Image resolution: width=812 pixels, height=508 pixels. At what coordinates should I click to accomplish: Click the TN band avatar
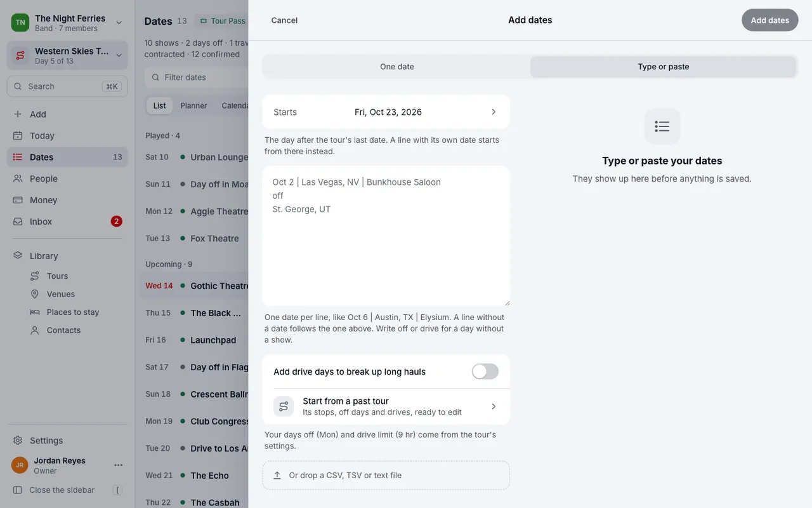[20, 23]
